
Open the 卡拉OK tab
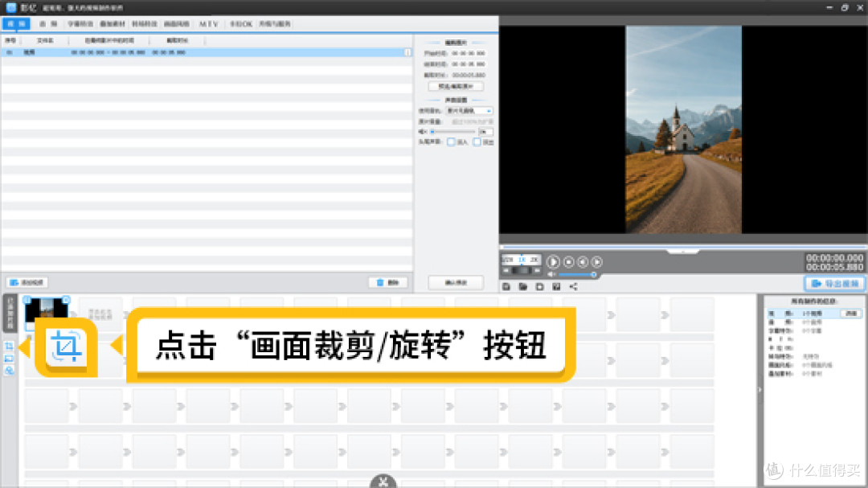pyautogui.click(x=241, y=24)
